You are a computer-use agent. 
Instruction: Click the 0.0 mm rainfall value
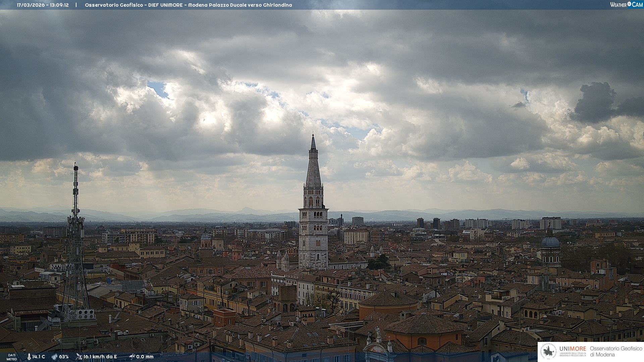[x=145, y=357]
